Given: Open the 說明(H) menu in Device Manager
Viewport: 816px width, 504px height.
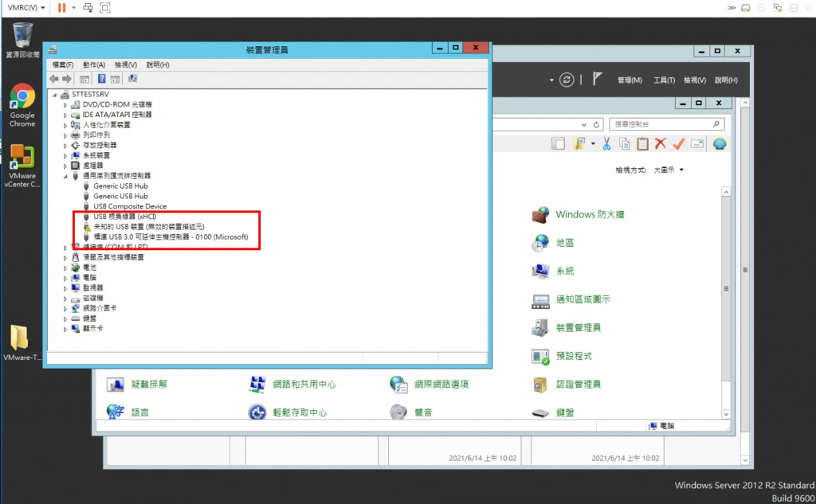Looking at the screenshot, I should pyautogui.click(x=158, y=65).
